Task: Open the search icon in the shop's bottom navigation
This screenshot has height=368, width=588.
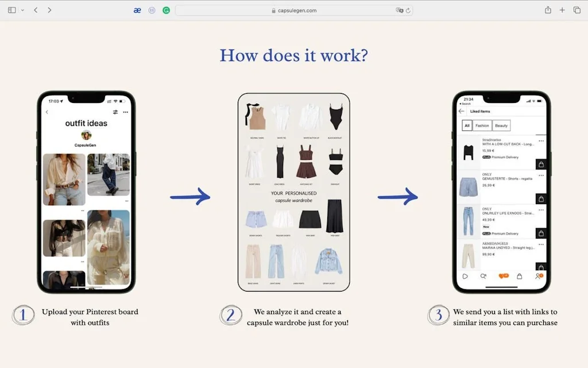Action: 483,276
